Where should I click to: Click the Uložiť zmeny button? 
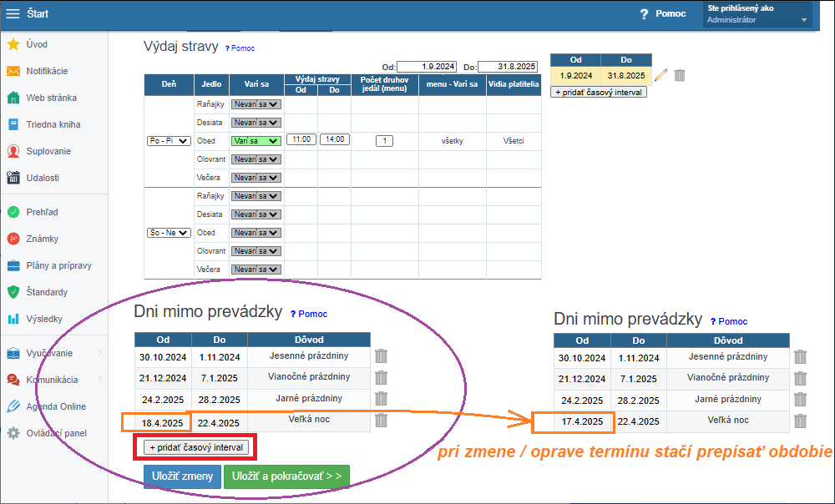[180, 476]
